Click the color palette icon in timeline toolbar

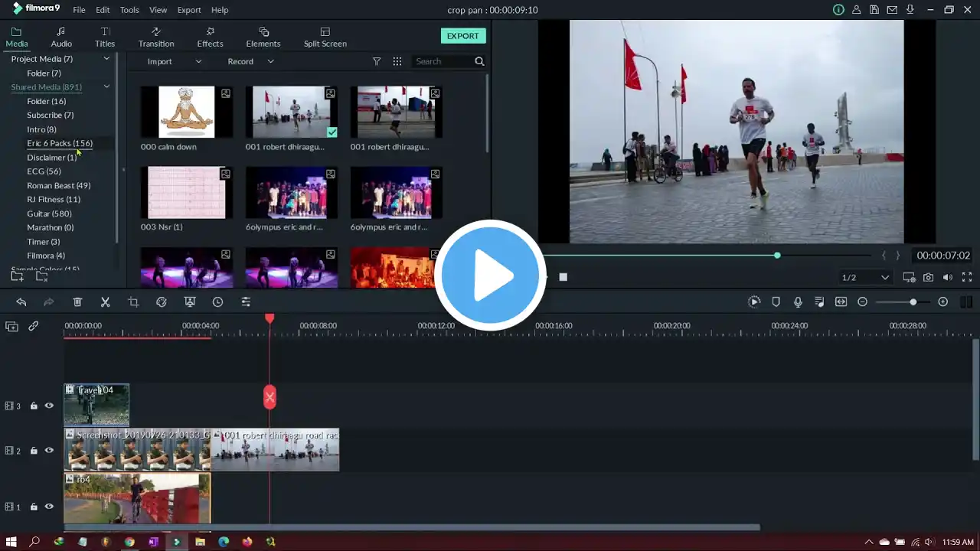(162, 302)
